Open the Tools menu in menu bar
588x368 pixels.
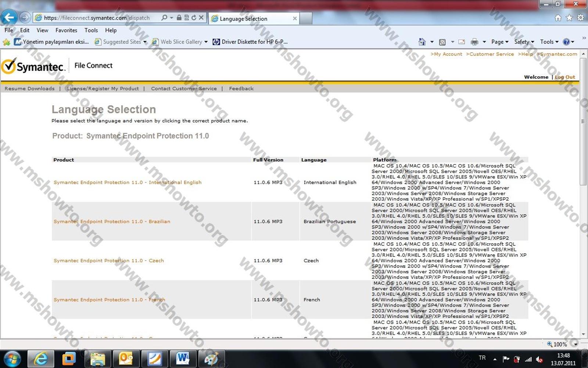pos(91,30)
